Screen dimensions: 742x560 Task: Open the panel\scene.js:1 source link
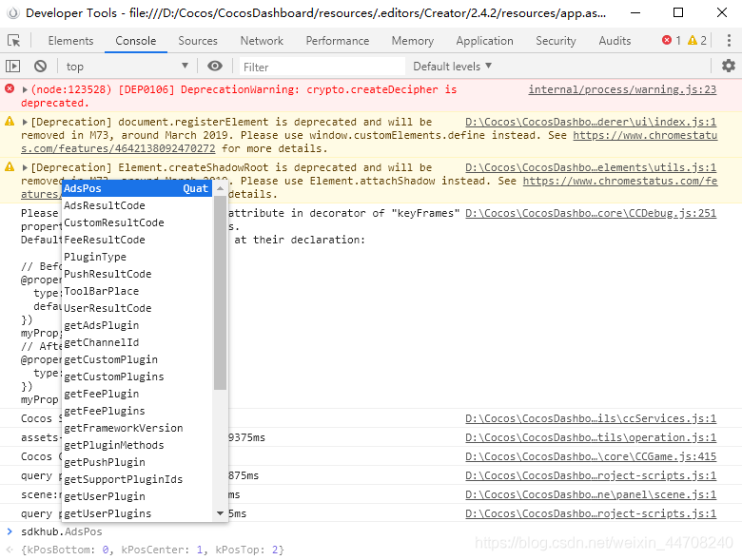(591, 494)
